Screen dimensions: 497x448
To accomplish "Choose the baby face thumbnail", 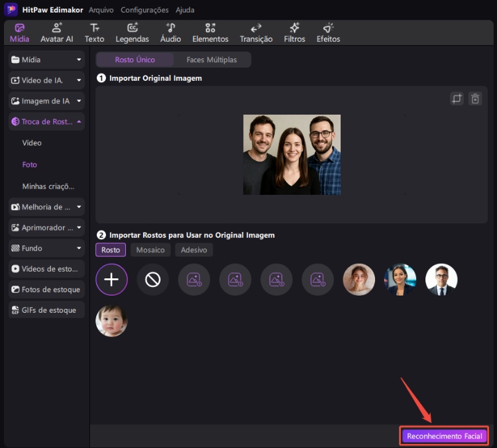I will 111,321.
